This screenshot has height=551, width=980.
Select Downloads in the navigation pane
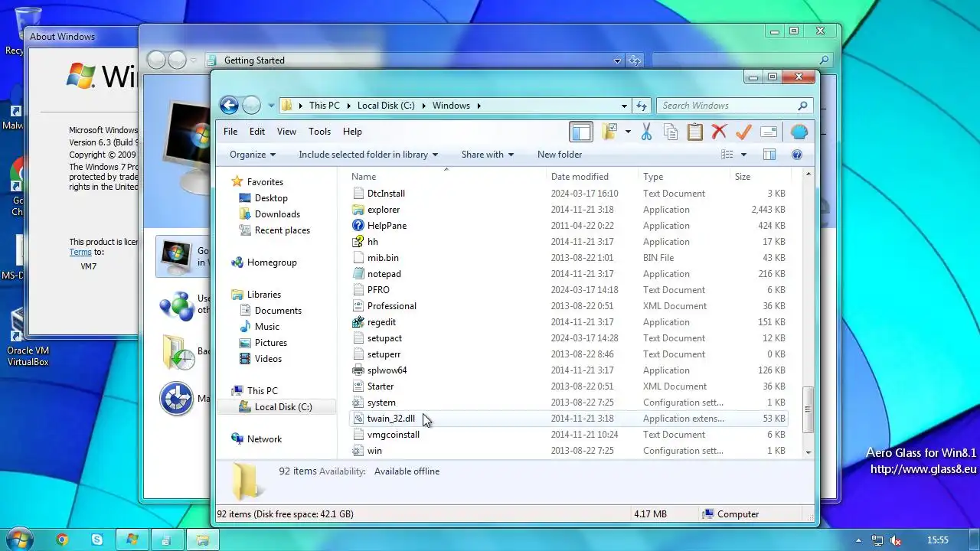coord(277,214)
